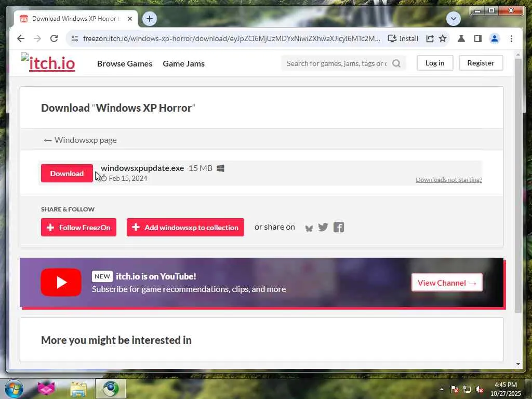Image resolution: width=532 pixels, height=399 pixels.
Task: Open Game Jams menu
Action: 183,63
